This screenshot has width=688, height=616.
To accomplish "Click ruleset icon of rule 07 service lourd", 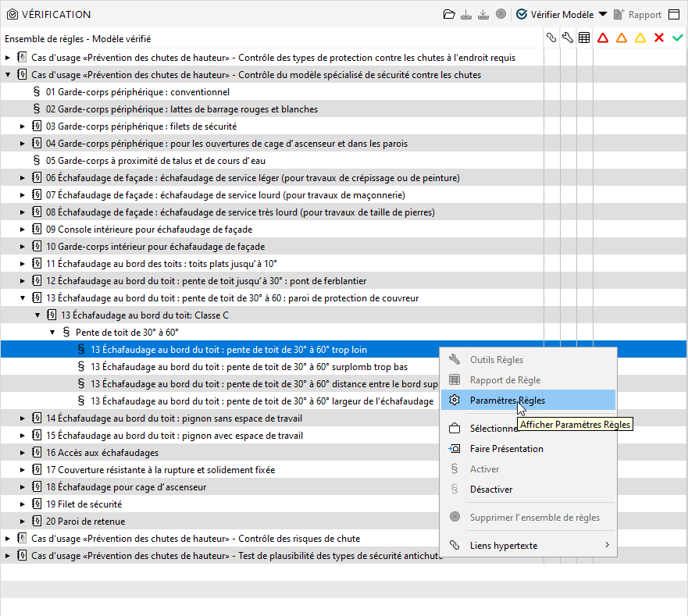I will tap(37, 195).
